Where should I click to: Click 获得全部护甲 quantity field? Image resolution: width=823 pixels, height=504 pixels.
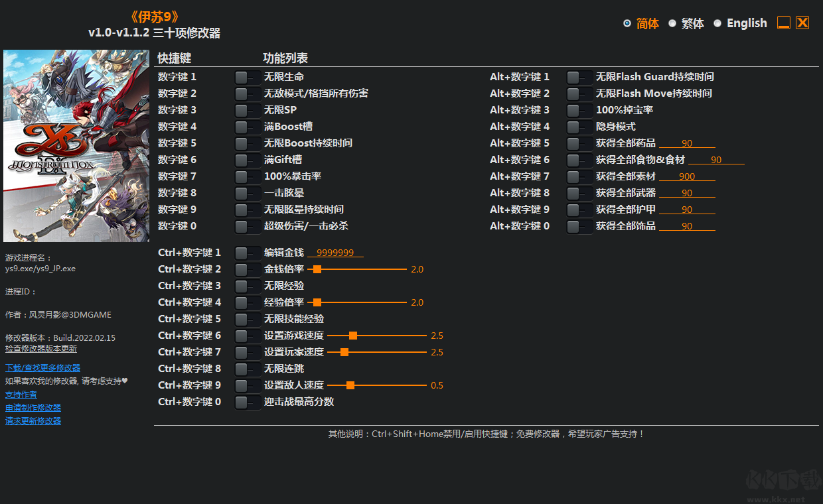[x=687, y=210]
